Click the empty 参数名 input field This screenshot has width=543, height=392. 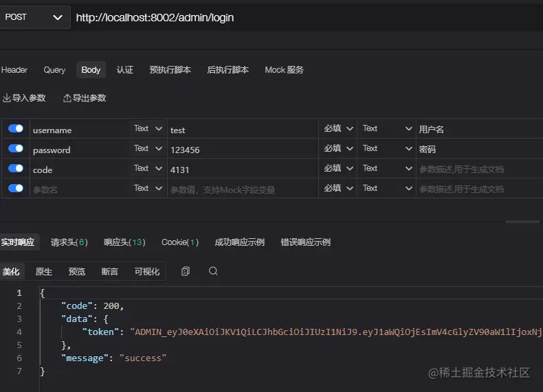click(80, 188)
